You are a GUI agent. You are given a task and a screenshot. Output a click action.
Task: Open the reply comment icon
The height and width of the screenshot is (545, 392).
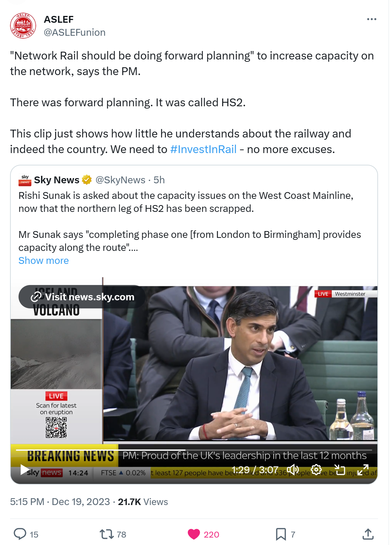(20, 534)
